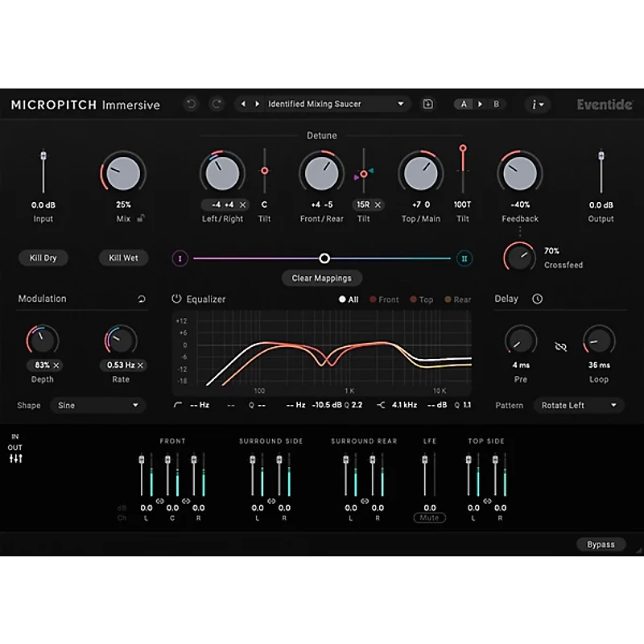Screen dimensions: 644x644
Task: Click the LFE channel fader
Action: pos(425,459)
